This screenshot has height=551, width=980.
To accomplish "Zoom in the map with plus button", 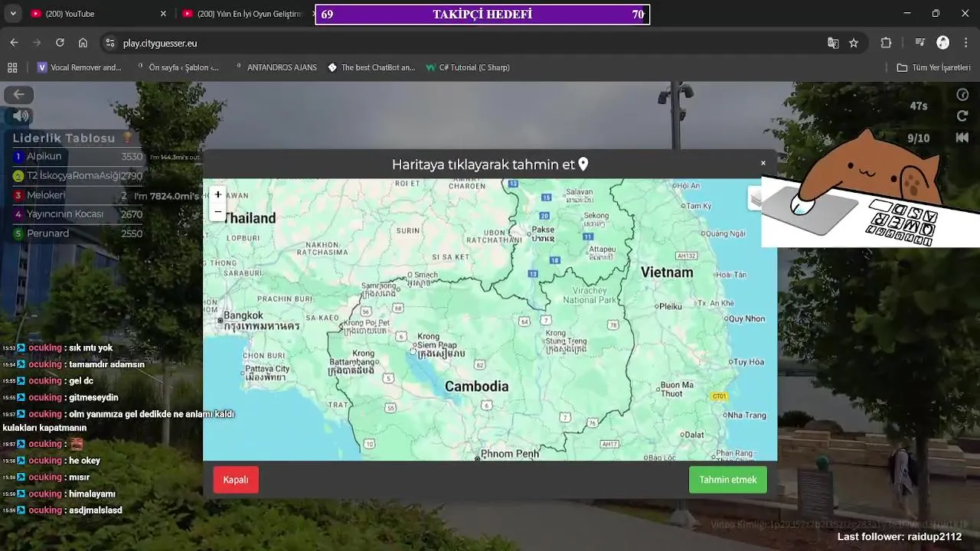I will pos(217,194).
